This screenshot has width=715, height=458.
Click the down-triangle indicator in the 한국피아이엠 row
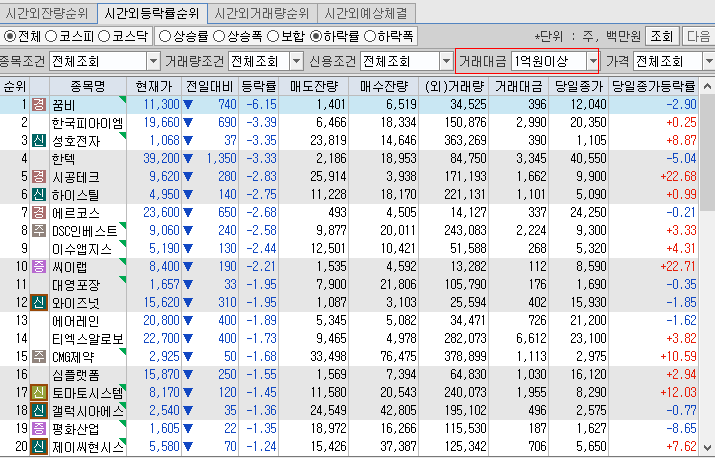tap(188, 123)
